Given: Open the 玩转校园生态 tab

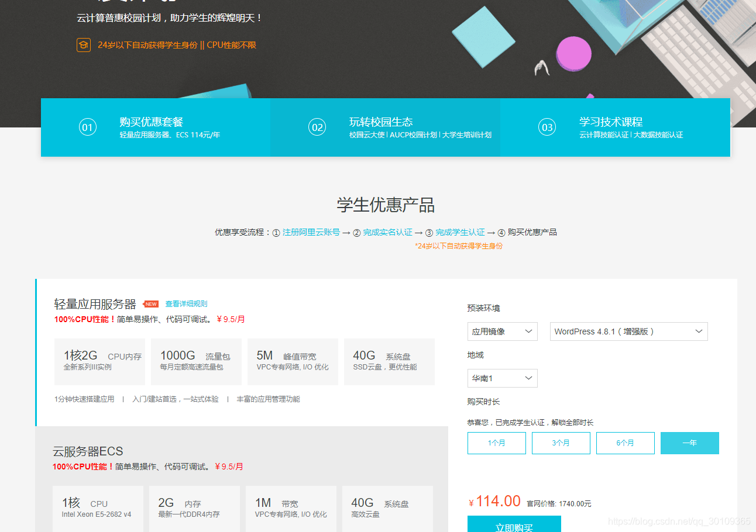Looking at the screenshot, I should 385,127.
